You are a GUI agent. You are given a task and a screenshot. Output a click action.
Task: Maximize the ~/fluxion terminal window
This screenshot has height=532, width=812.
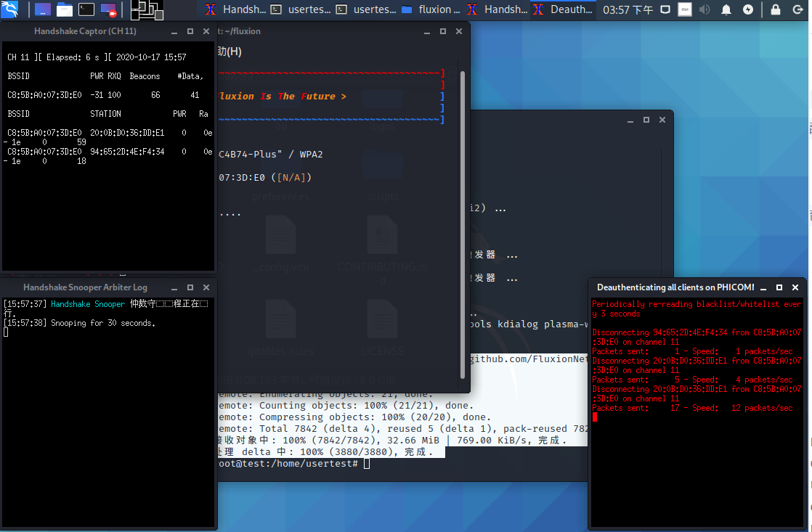click(443, 31)
